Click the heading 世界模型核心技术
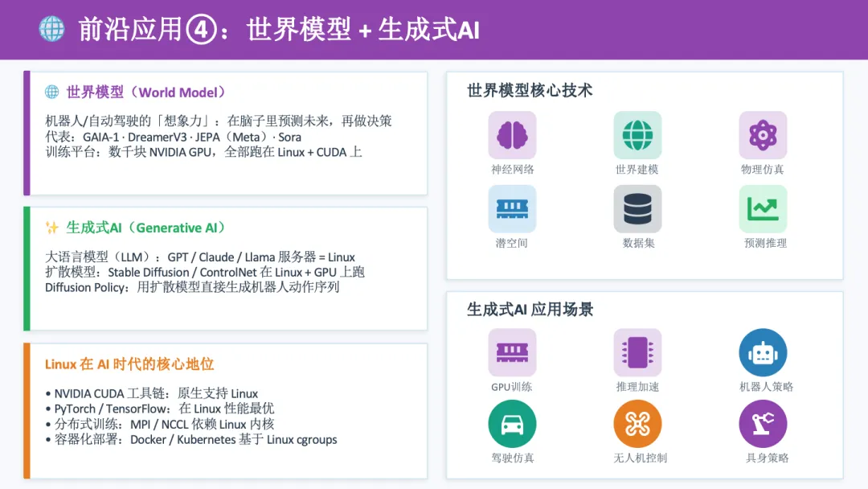Image resolution: width=868 pixels, height=489 pixels. (x=530, y=90)
